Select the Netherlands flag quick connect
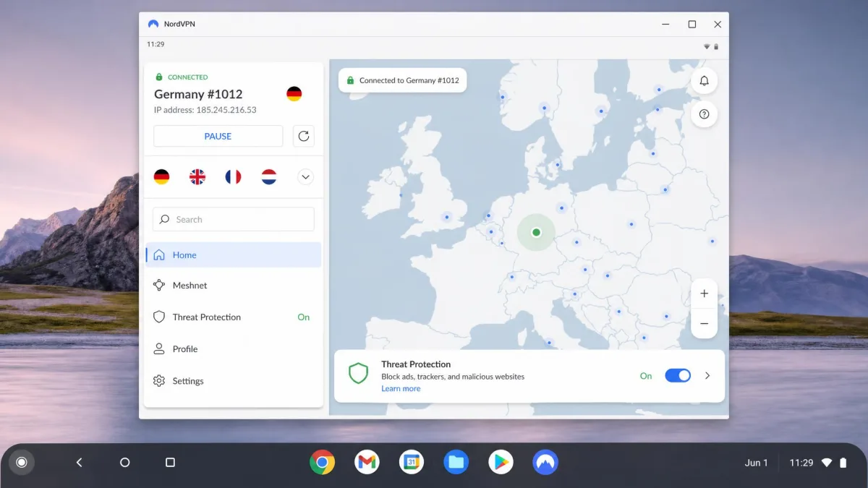The width and height of the screenshot is (868, 488). [x=269, y=176]
